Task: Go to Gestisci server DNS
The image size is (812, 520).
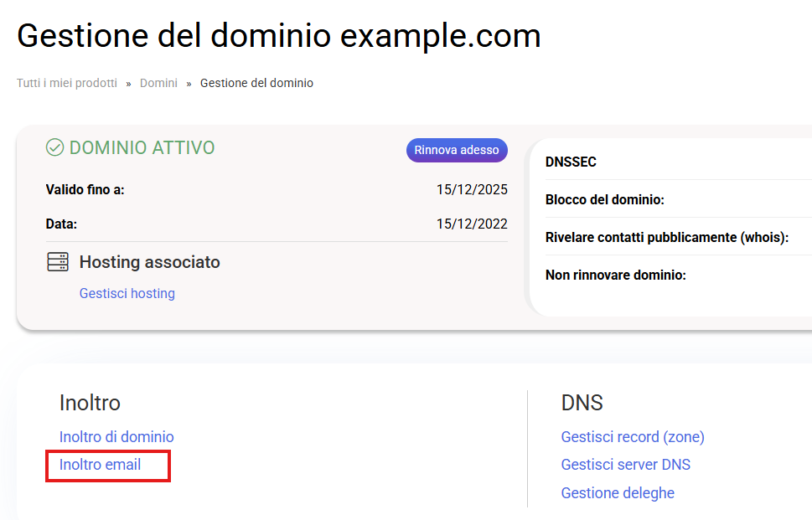Action: [625, 464]
